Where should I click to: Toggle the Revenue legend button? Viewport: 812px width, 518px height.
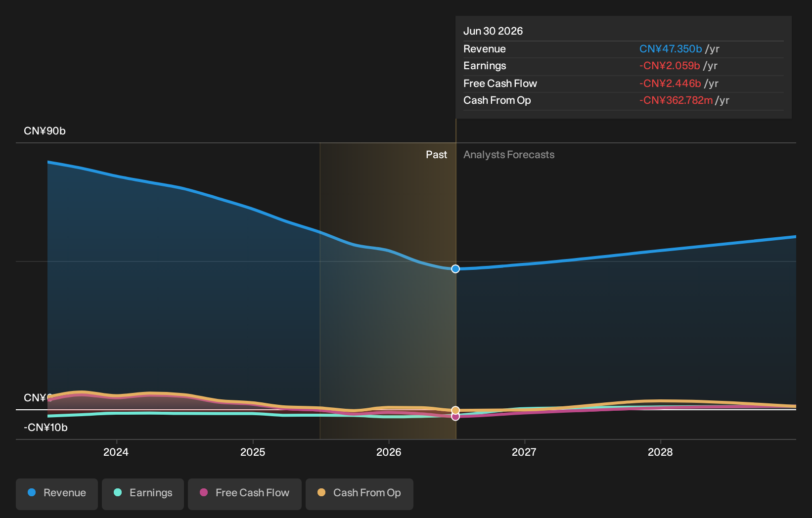click(x=57, y=494)
